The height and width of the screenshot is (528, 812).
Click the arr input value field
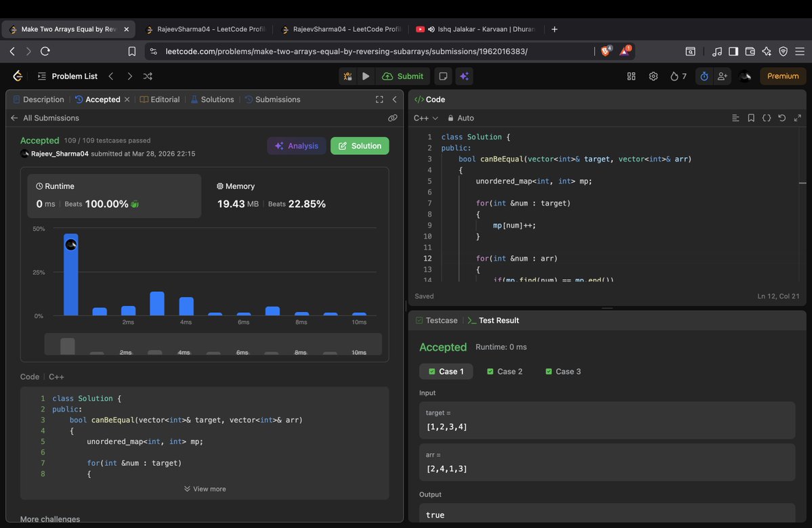point(607,462)
